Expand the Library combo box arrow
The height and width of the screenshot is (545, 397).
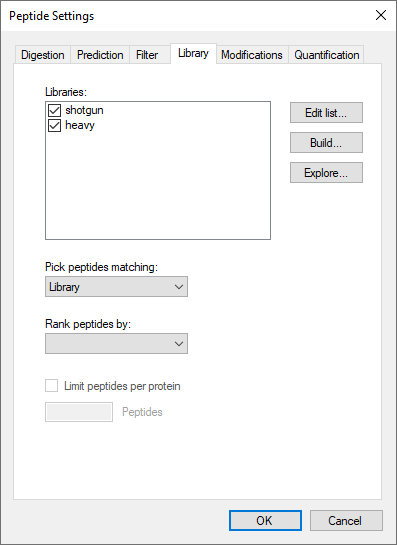click(x=179, y=287)
